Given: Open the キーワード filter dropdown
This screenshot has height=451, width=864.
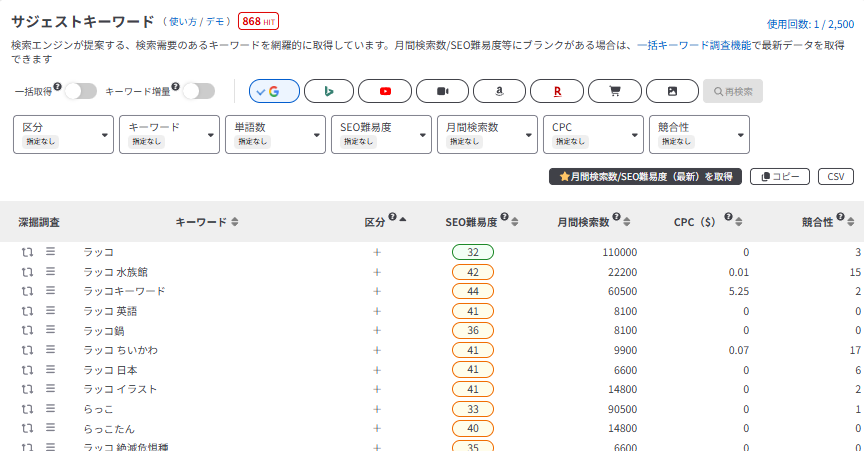Looking at the screenshot, I should coord(169,135).
